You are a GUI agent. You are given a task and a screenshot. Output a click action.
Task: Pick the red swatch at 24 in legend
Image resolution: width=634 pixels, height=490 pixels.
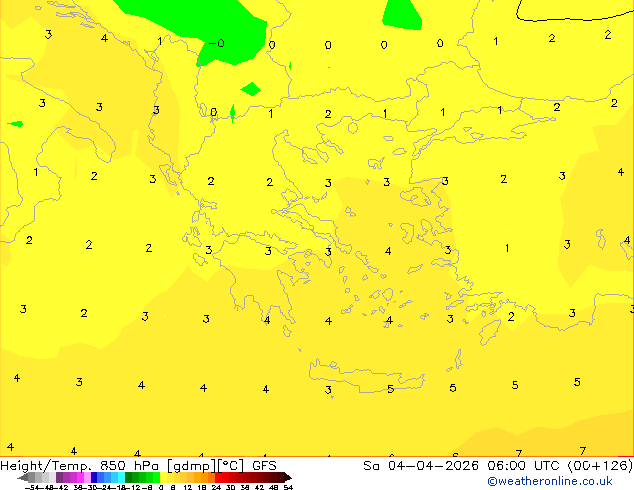218,477
